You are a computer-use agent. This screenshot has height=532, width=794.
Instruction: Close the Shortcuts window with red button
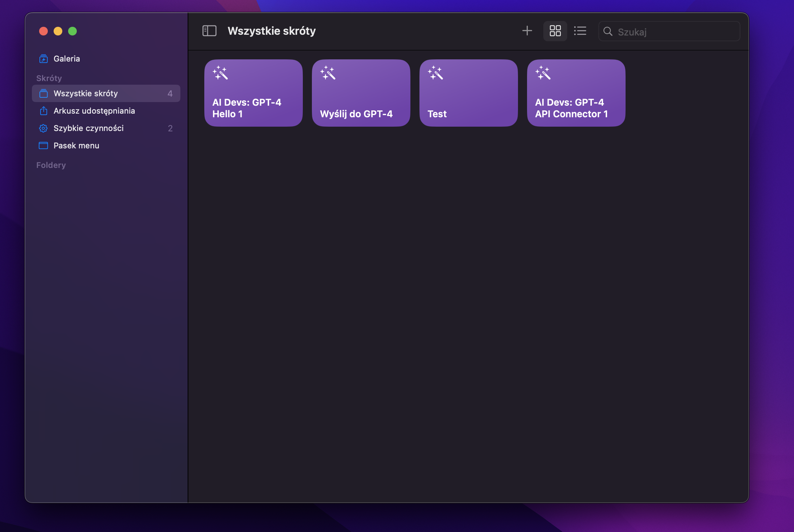43,31
